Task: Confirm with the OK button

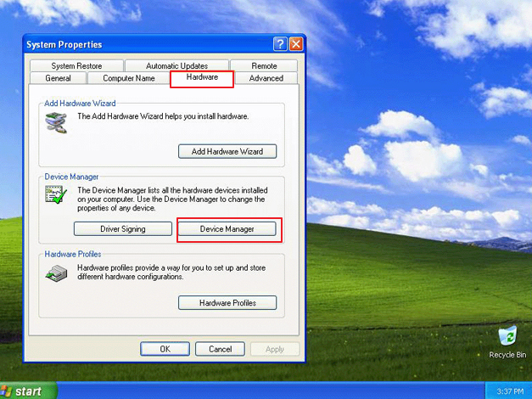Action: tap(165, 349)
